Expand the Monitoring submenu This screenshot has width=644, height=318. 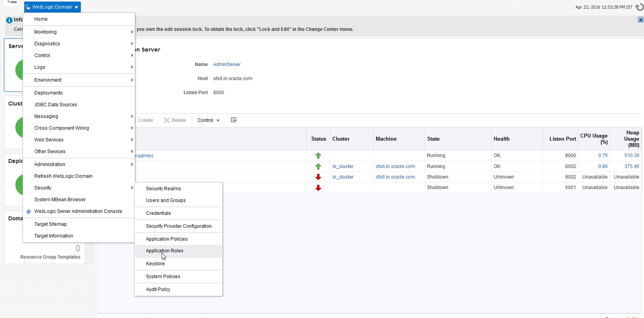point(79,32)
